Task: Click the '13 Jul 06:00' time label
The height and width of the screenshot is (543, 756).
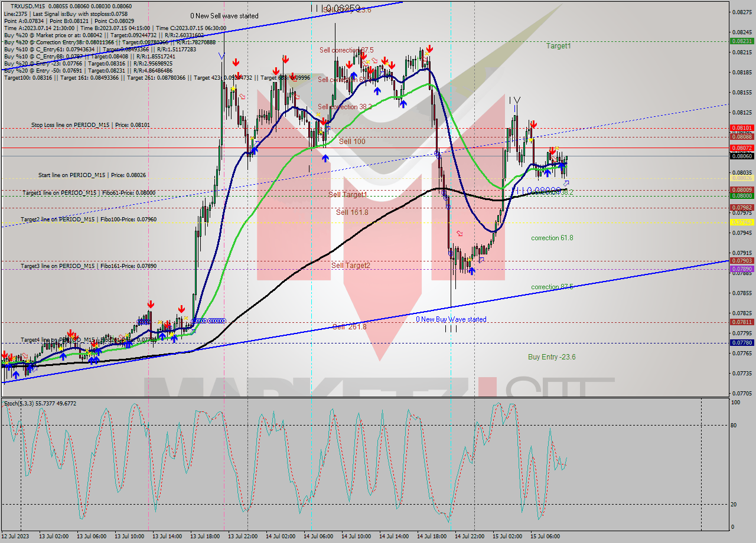Action: point(92,537)
